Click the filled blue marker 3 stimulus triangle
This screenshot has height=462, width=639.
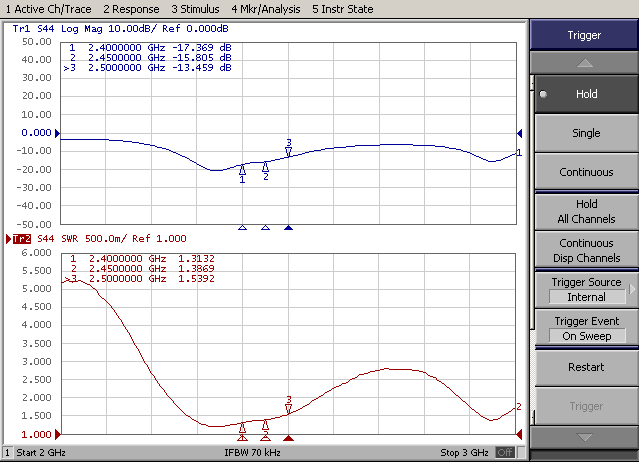click(289, 228)
